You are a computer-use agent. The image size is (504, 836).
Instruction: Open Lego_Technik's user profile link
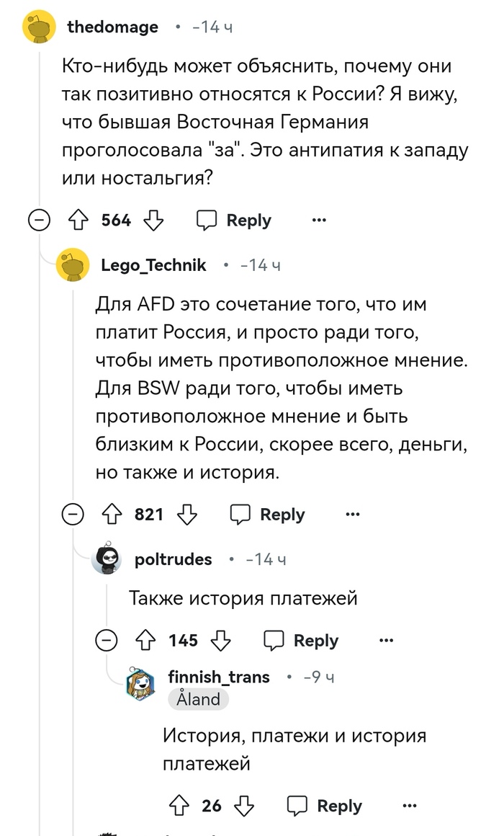153,265
